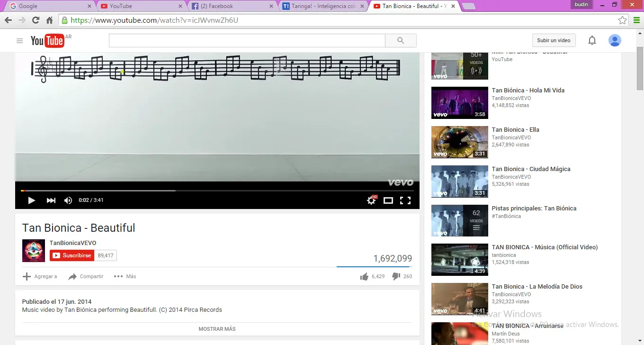Reload the current page
This screenshot has height=345, width=644.
[36, 20]
